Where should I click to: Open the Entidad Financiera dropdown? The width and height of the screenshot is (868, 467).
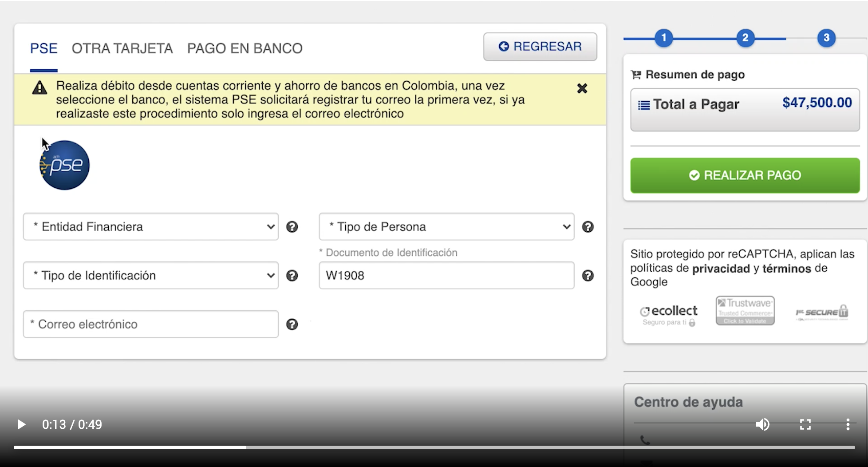[151, 226]
